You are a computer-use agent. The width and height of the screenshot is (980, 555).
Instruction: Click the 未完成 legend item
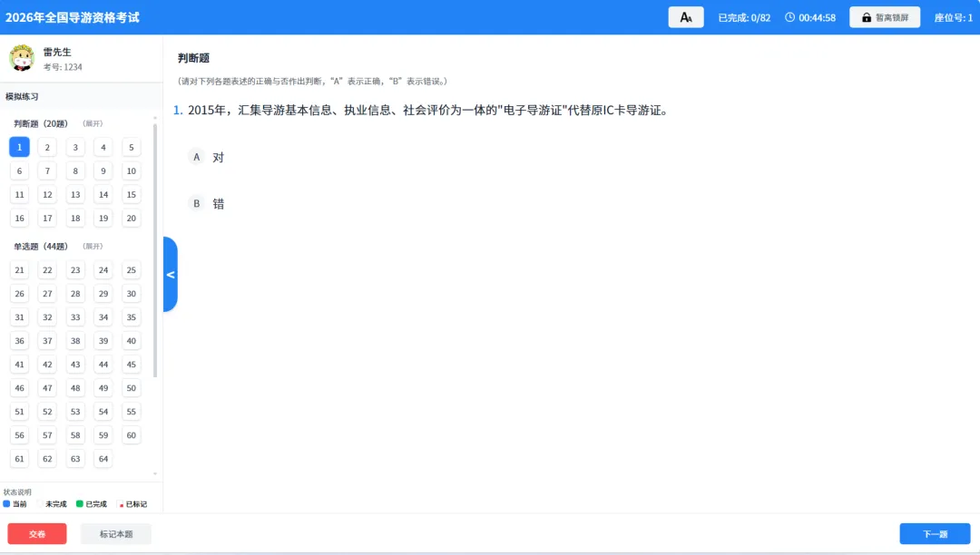(52, 504)
